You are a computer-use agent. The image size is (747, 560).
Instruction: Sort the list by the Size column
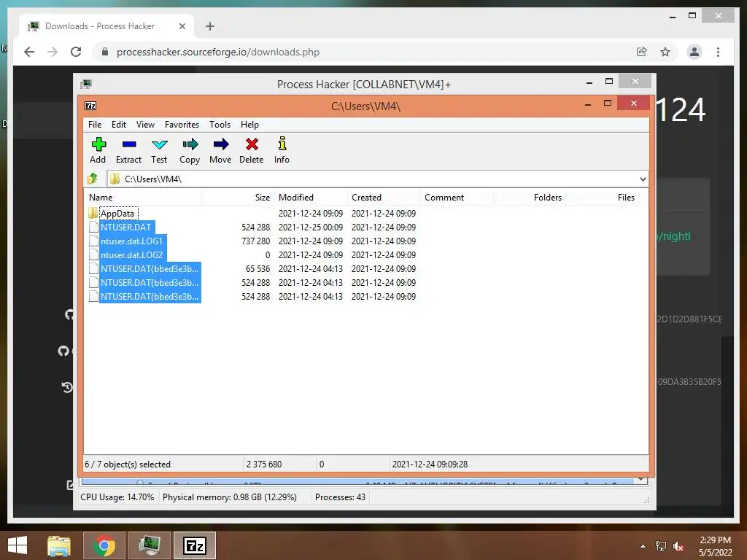tap(238, 197)
